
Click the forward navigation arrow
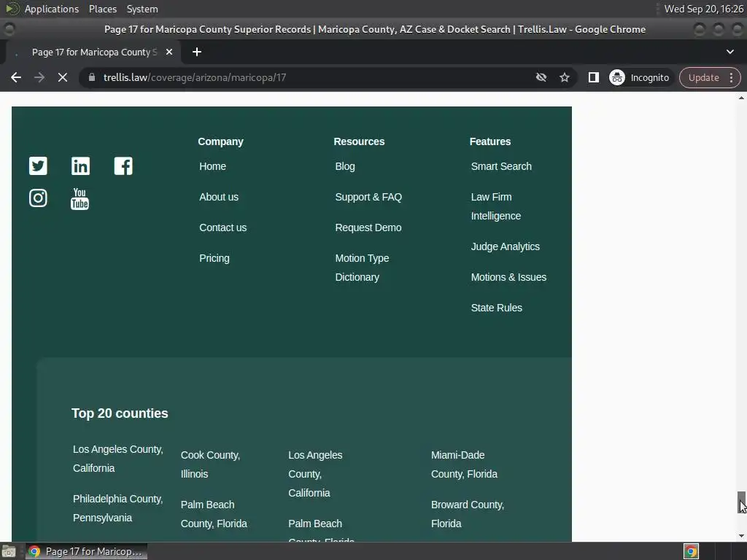(x=39, y=77)
